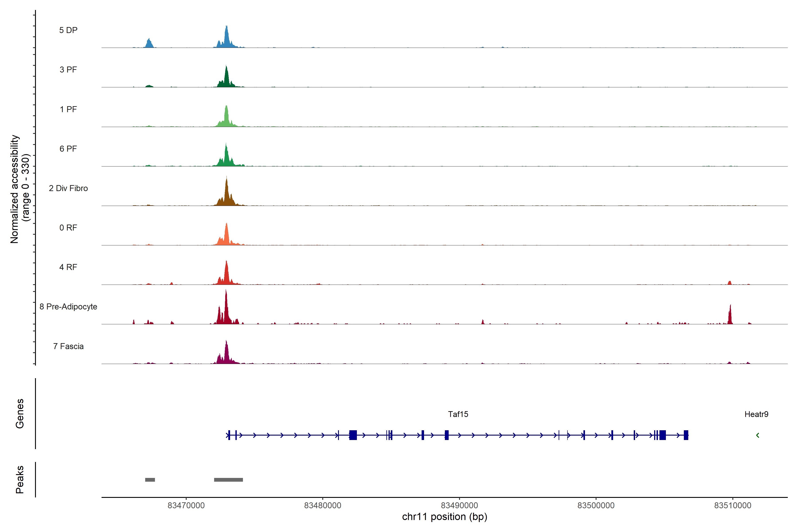Click the last Taf15 exon at gene end
This screenshot has width=798, height=532.
point(686,435)
